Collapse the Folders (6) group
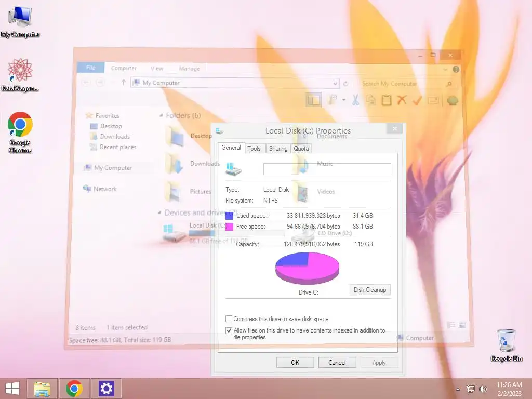The height and width of the screenshot is (399, 532). [161, 116]
